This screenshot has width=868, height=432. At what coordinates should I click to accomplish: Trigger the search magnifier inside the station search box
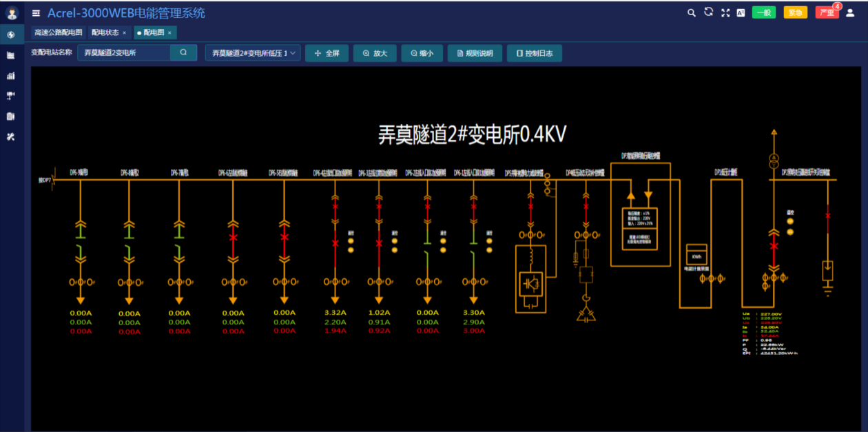pyautogui.click(x=182, y=52)
